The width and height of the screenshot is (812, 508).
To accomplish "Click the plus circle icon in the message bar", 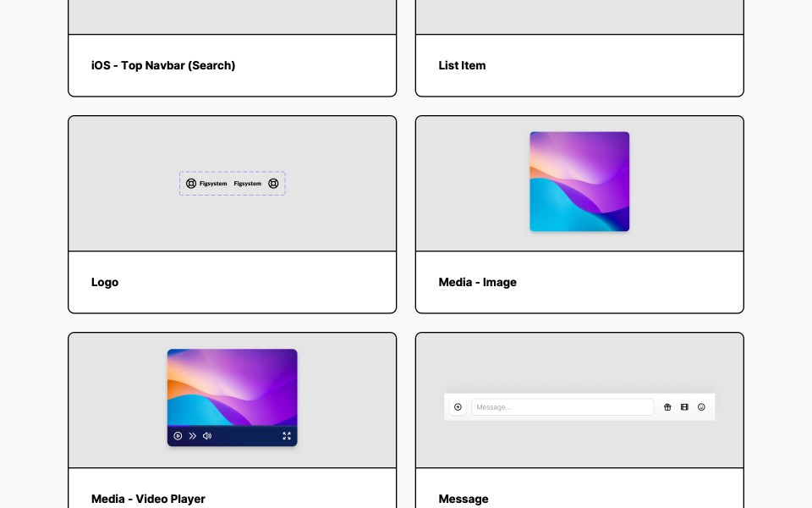I will 458,407.
